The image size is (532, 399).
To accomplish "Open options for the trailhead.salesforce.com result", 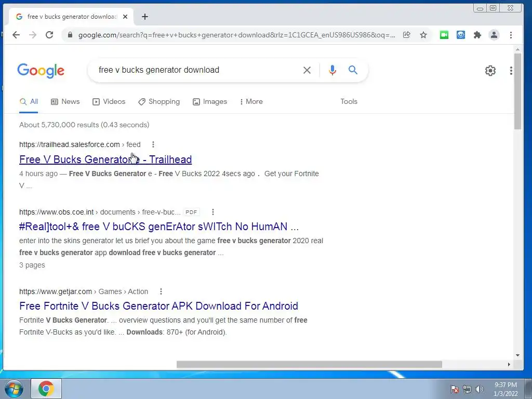I will coord(153,144).
